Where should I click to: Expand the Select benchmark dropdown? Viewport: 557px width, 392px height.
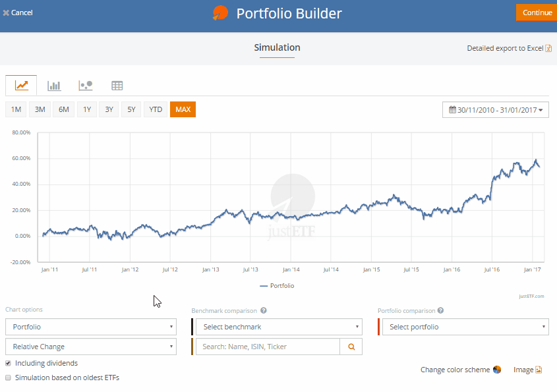pos(278,327)
